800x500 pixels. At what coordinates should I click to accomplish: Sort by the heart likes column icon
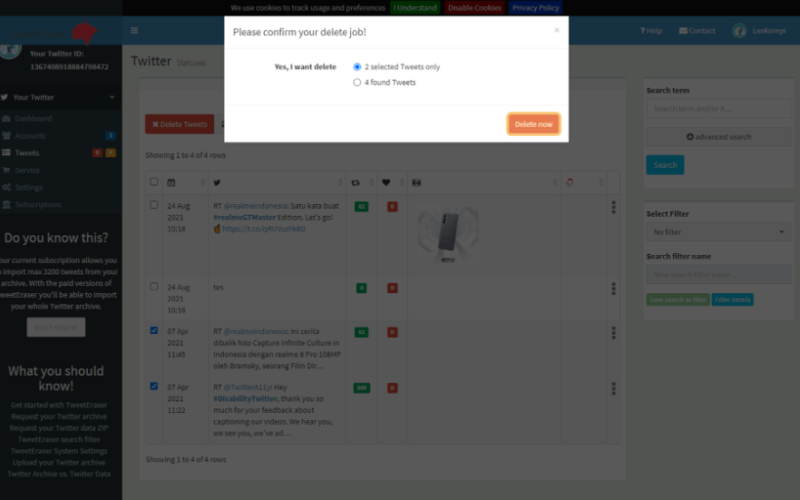pyautogui.click(x=386, y=182)
